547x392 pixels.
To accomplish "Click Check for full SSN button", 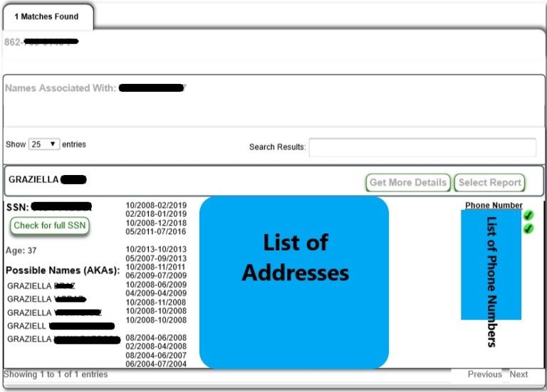I will pyautogui.click(x=50, y=226).
